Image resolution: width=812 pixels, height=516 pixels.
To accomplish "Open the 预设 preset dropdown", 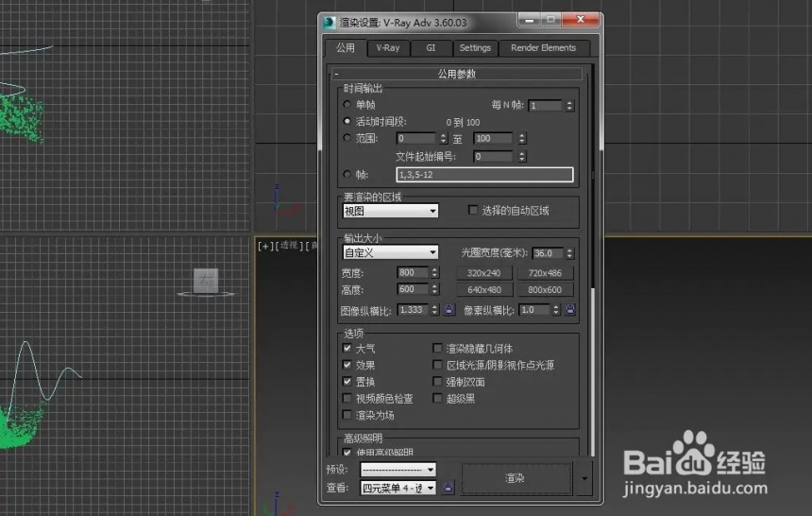I will [x=398, y=470].
